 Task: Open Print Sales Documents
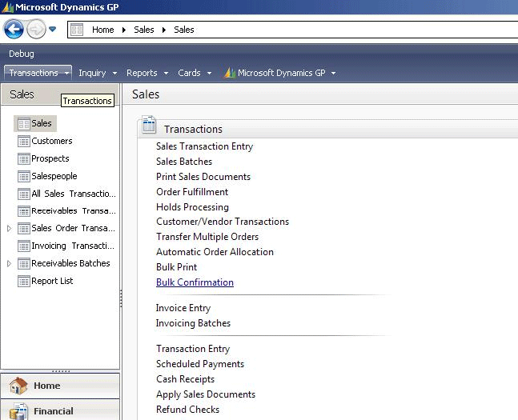[x=203, y=177]
